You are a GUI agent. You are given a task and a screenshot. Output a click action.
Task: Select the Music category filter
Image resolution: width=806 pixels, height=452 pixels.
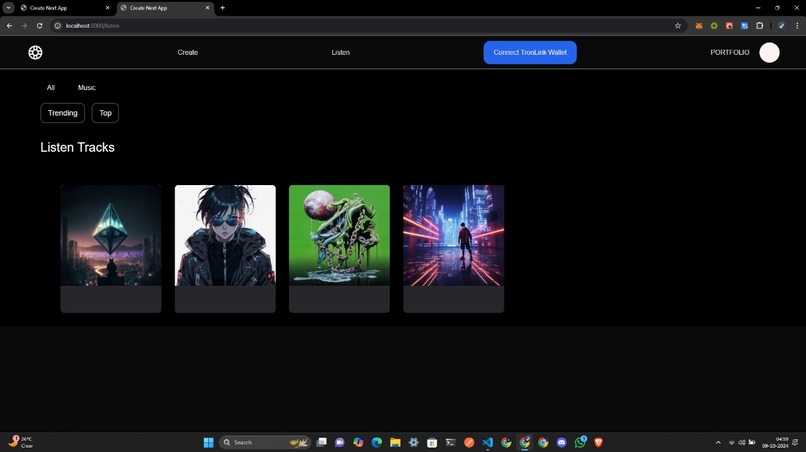(x=86, y=87)
